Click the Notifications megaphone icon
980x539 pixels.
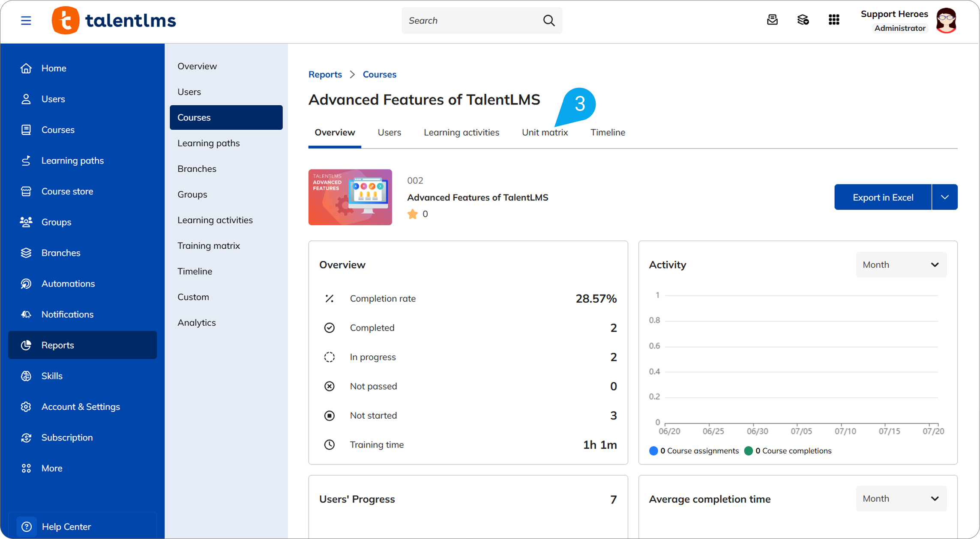tap(26, 315)
